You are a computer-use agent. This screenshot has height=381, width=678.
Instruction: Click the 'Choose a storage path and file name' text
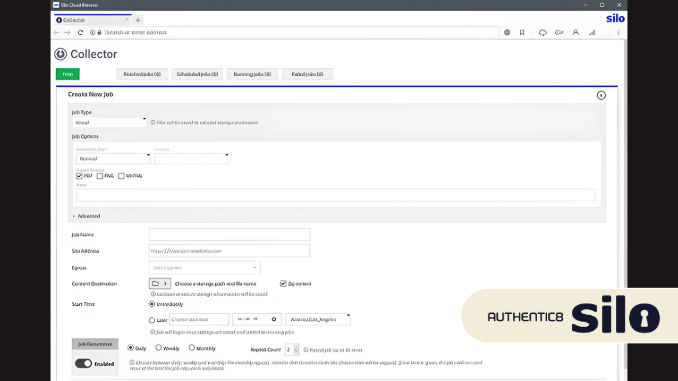coord(215,284)
